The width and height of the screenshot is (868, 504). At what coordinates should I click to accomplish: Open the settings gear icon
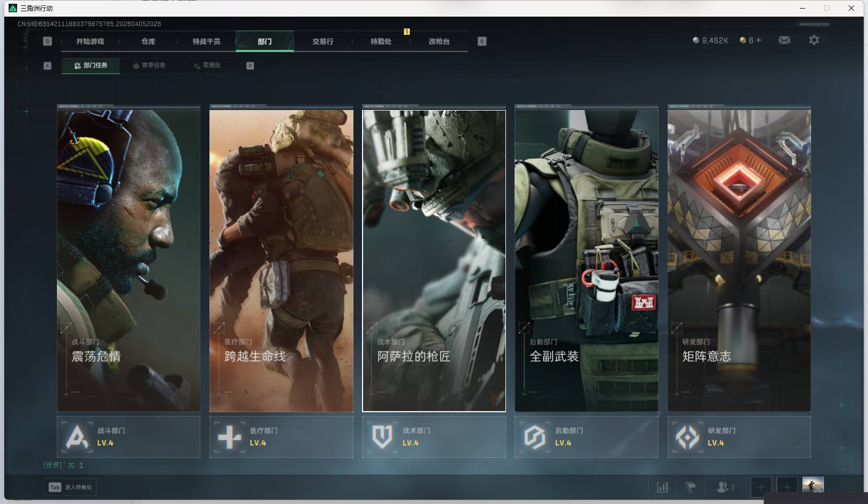(814, 40)
